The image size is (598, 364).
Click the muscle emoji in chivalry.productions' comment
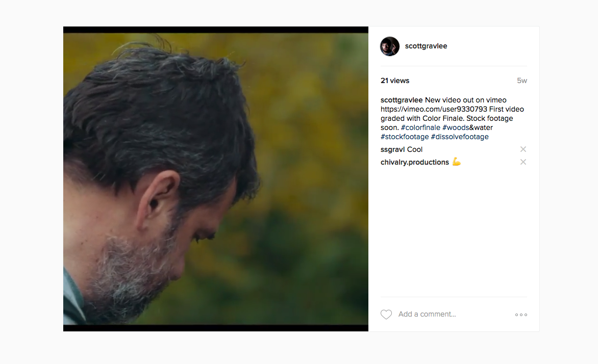457,162
